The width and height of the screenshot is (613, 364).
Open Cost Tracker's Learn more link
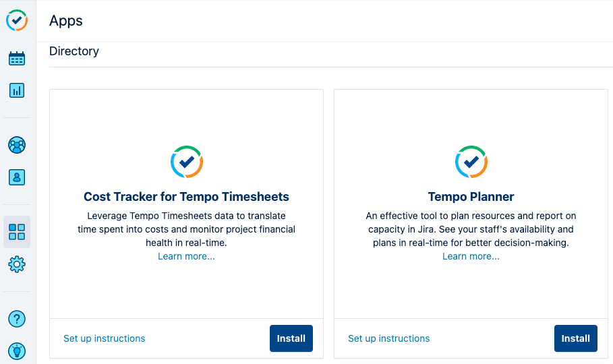[x=186, y=256]
